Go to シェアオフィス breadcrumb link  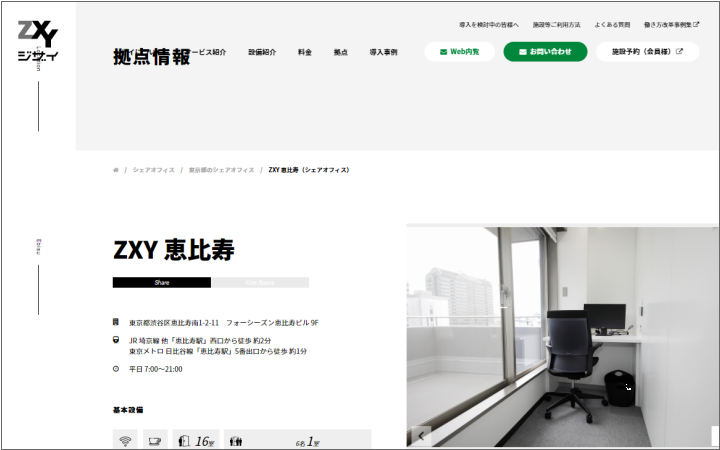pos(153,170)
